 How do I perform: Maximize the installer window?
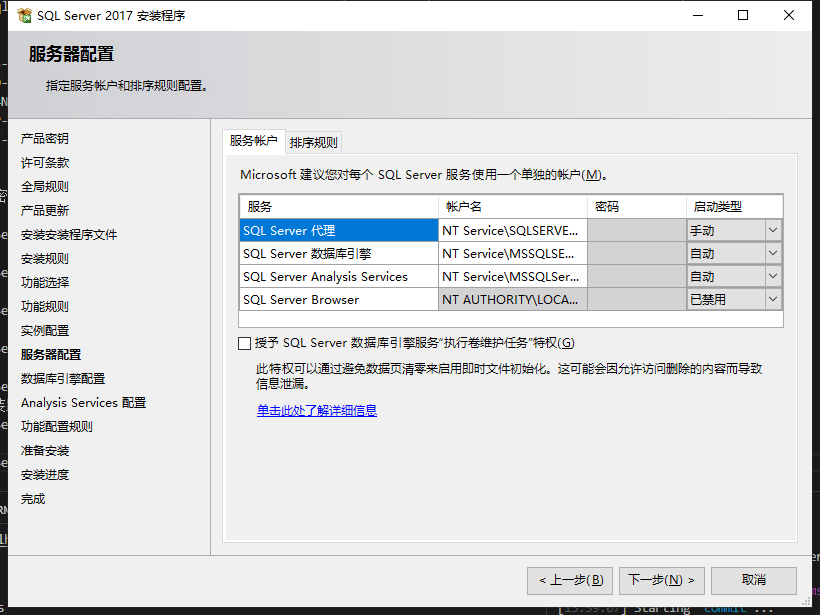coord(743,16)
